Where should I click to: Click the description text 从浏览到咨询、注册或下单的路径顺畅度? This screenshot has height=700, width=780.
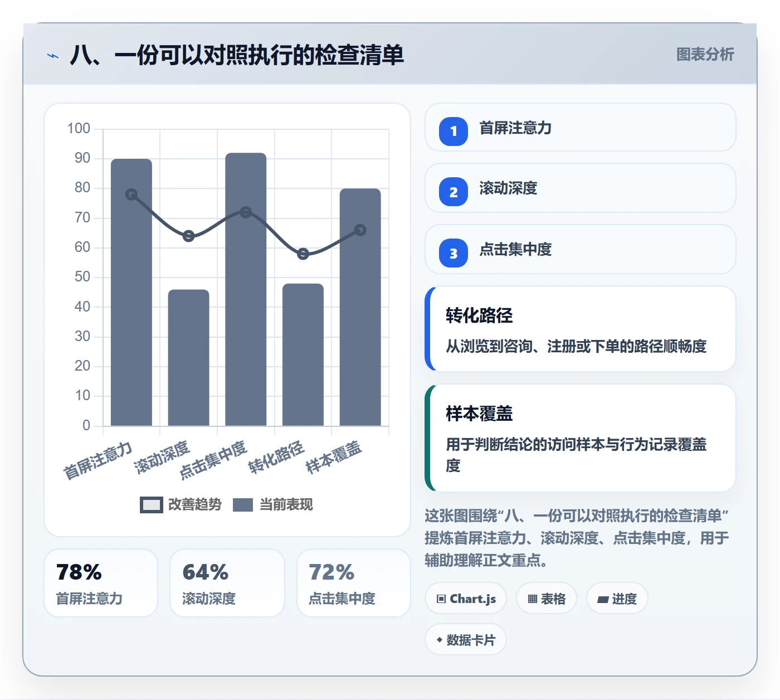[576, 347]
